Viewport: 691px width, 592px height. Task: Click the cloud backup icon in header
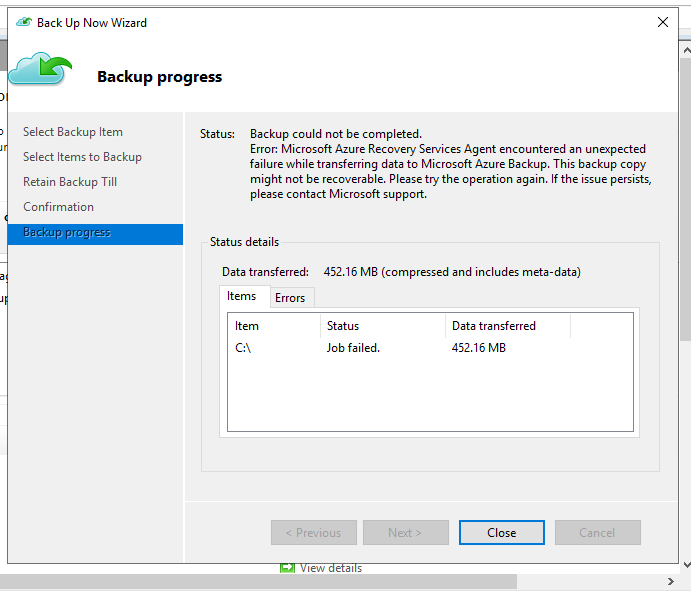pyautogui.click(x=40, y=68)
